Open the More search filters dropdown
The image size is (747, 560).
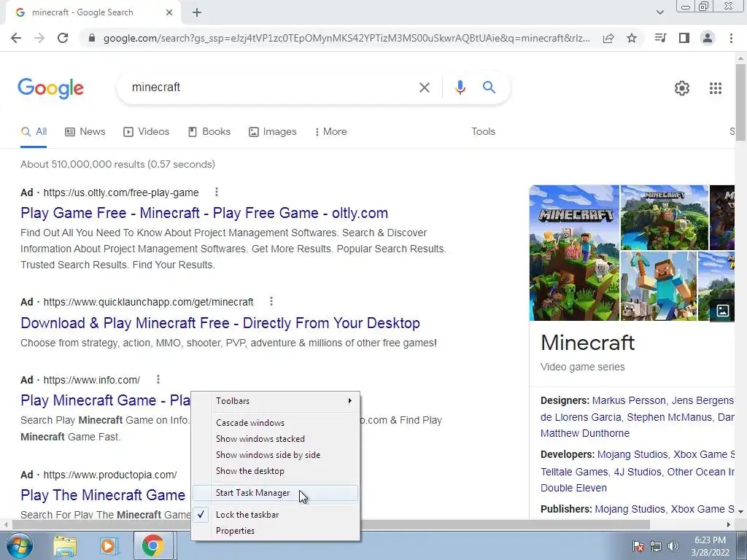tap(330, 132)
